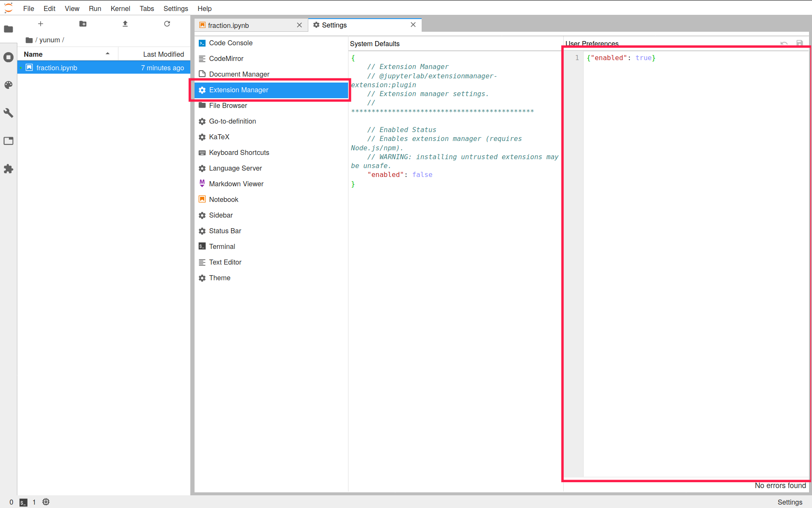Click inside the User Preferences editor
Image resolution: width=812 pixels, height=508 pixels.
pyautogui.click(x=694, y=254)
